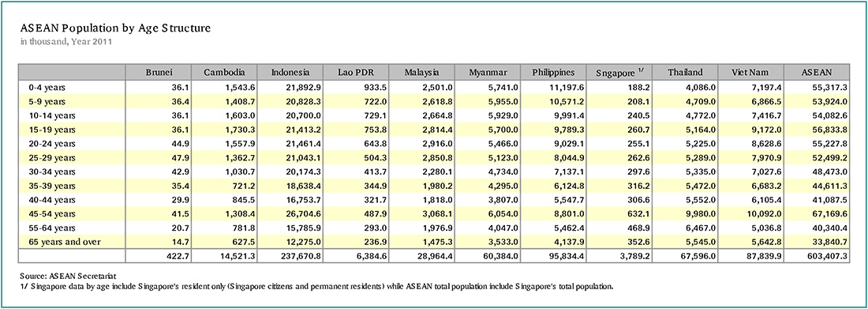The height and width of the screenshot is (309, 868).
Task: Click Singapore 0-4 years value 188.2
Action: [639, 88]
